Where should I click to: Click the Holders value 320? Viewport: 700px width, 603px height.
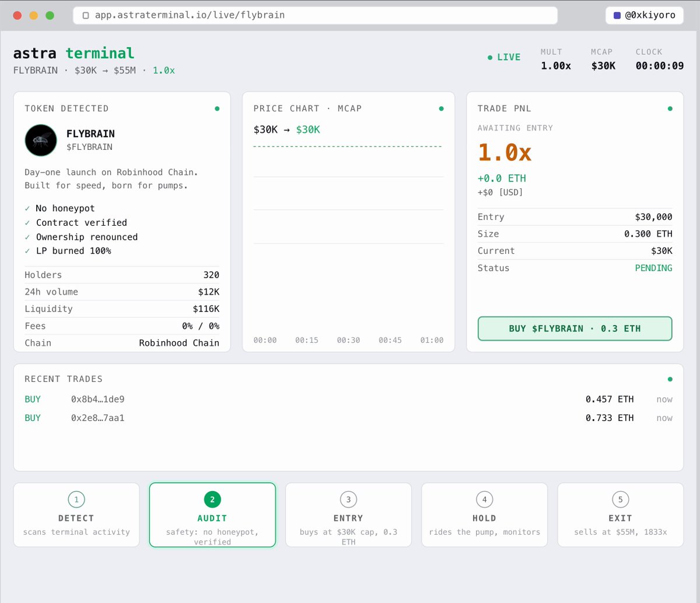(x=211, y=275)
